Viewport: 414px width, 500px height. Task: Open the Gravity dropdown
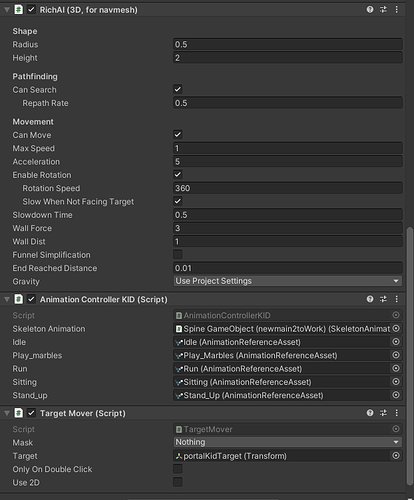[x=288, y=281]
